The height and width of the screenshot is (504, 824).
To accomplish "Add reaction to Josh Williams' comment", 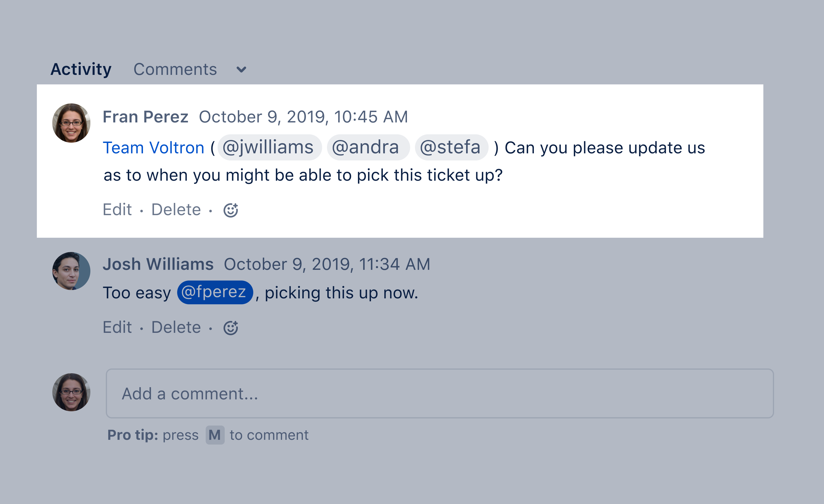I will tap(230, 328).
